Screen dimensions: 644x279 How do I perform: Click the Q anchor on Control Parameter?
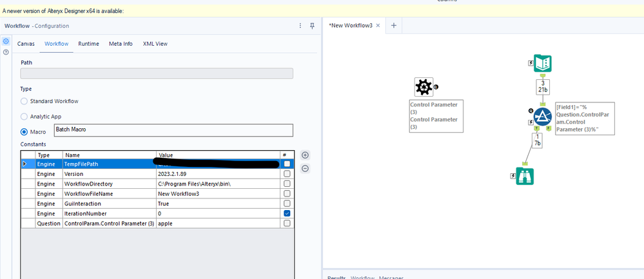point(436,87)
